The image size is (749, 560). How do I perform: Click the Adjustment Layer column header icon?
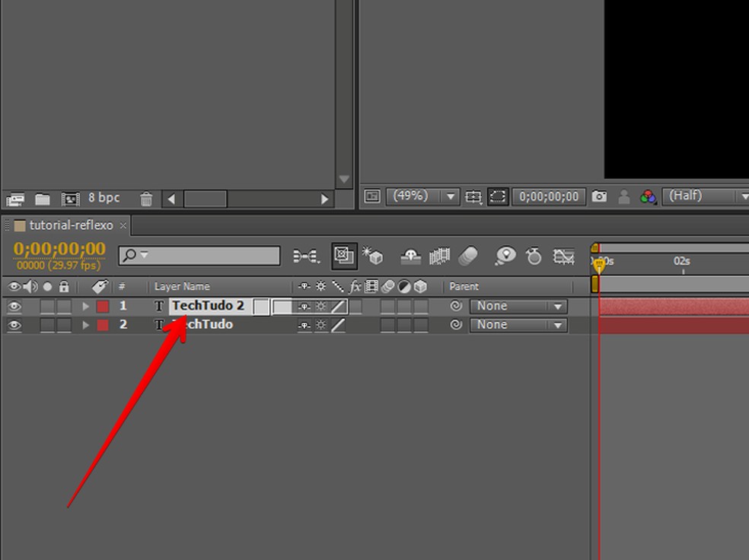click(x=404, y=286)
